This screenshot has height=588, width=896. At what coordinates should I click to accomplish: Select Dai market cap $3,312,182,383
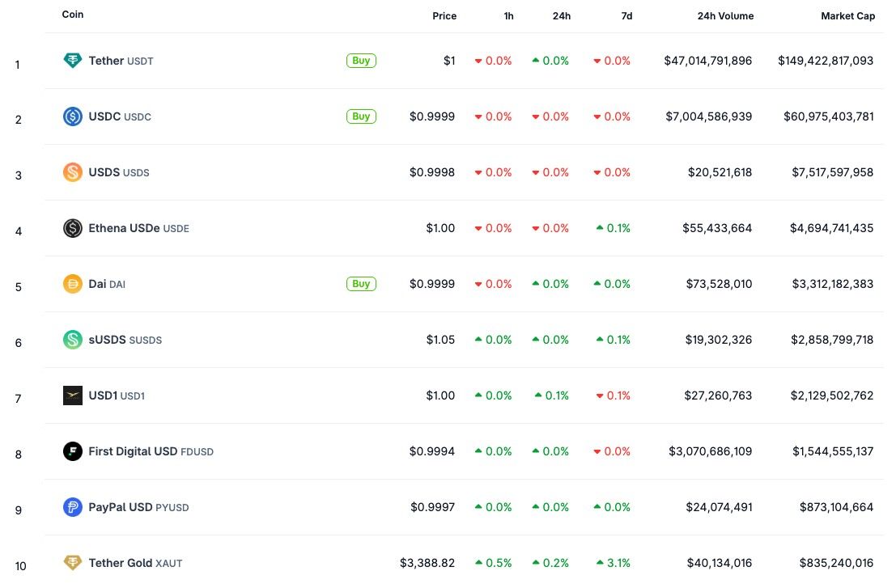(832, 284)
